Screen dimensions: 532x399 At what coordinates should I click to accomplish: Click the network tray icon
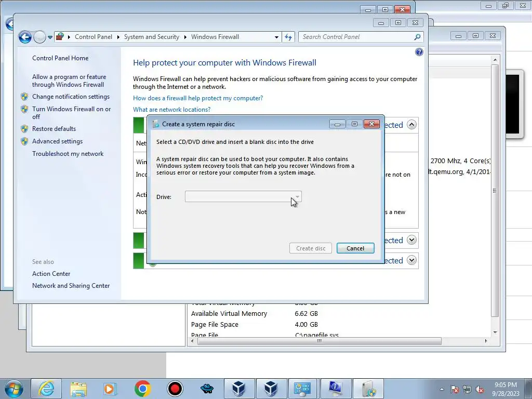[x=467, y=389]
